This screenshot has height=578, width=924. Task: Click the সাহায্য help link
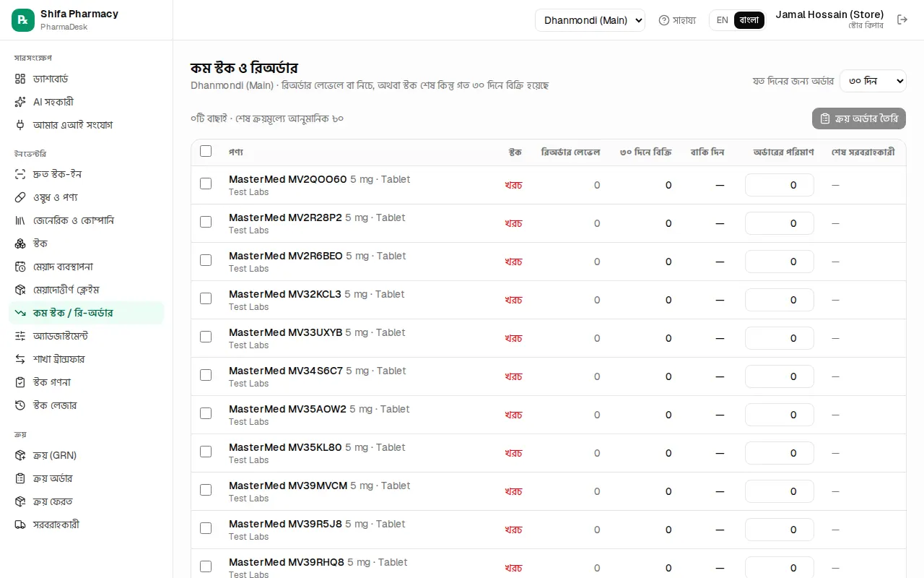tap(677, 20)
